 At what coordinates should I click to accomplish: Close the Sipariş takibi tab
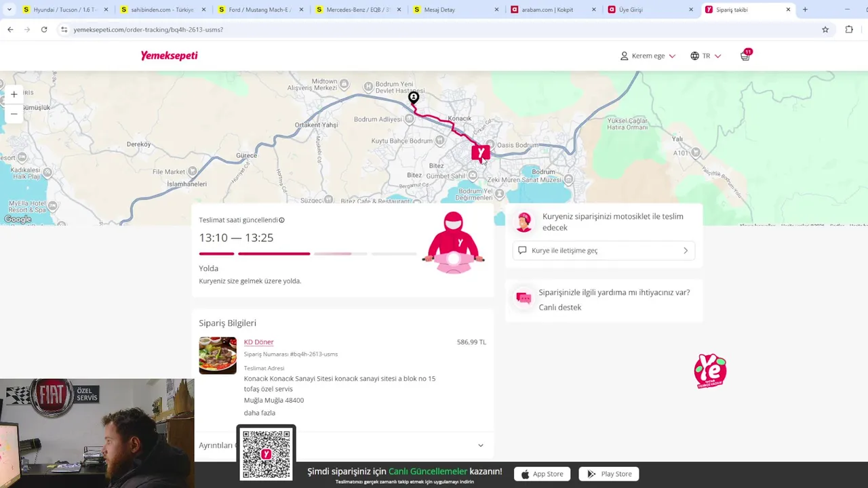click(x=788, y=9)
